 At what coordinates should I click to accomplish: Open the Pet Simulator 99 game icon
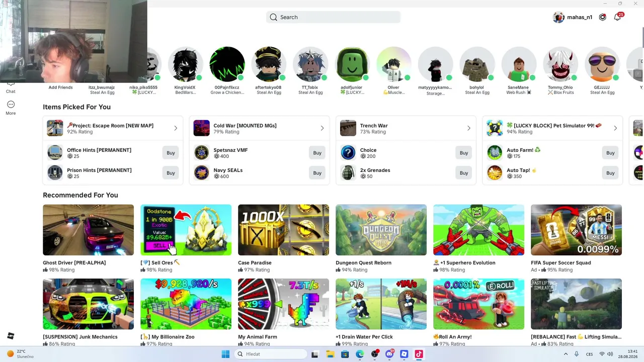pyautogui.click(x=495, y=128)
